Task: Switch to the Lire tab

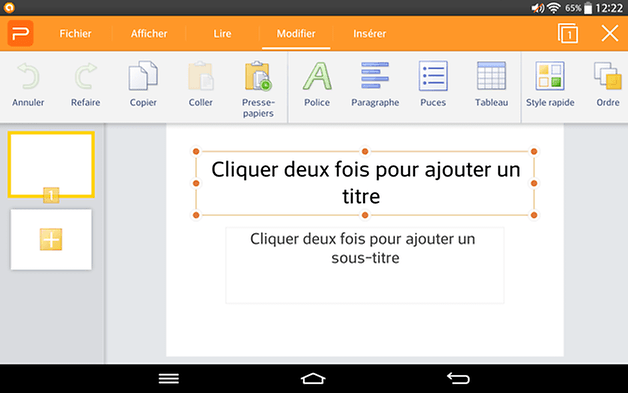Action: 222,34
